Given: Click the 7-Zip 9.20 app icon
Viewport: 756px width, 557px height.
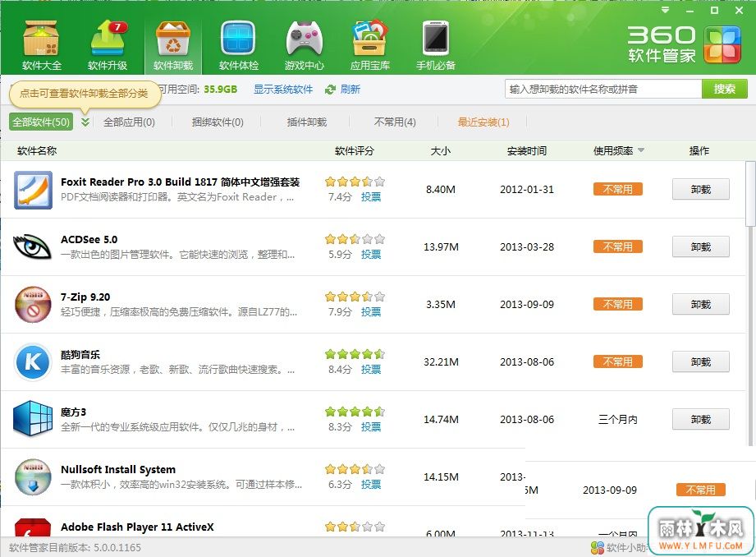Looking at the screenshot, I should (x=33, y=305).
